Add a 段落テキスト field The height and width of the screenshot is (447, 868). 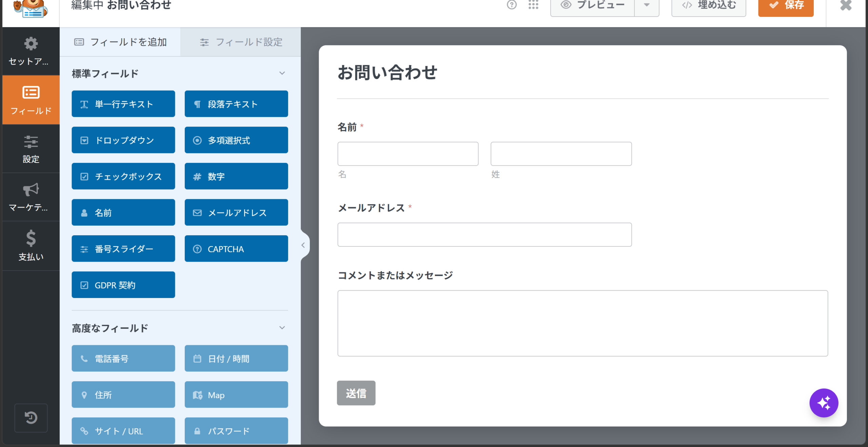[x=236, y=104]
